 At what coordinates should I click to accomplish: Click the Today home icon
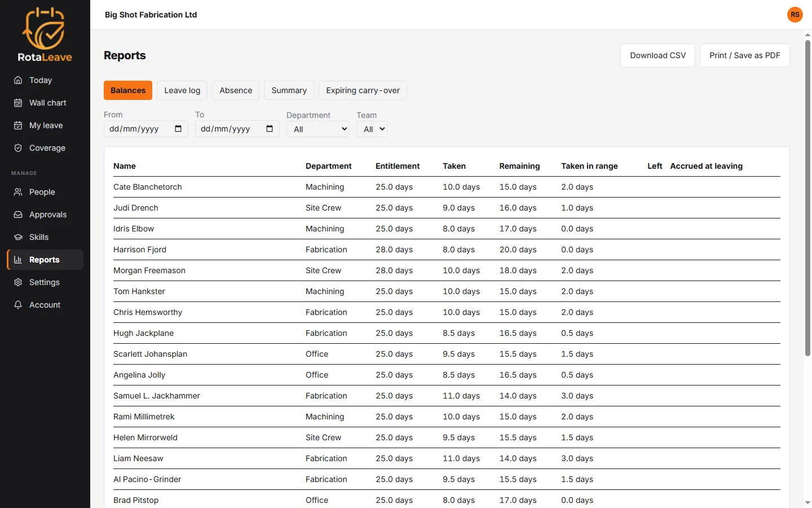click(x=18, y=80)
